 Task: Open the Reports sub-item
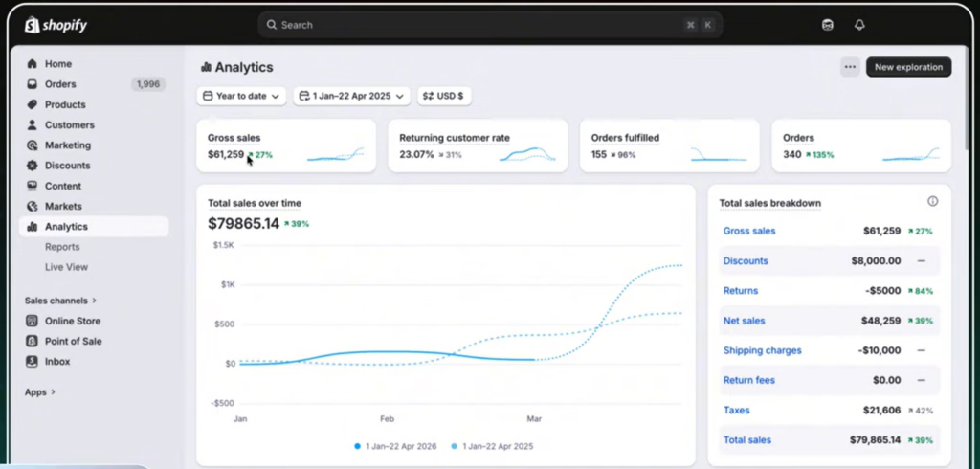[x=62, y=247]
